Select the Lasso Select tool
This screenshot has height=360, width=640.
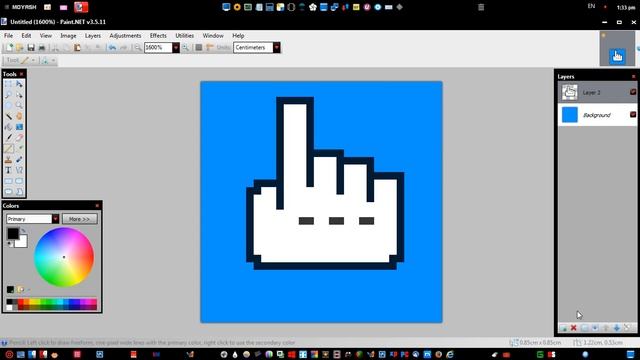tap(8, 95)
